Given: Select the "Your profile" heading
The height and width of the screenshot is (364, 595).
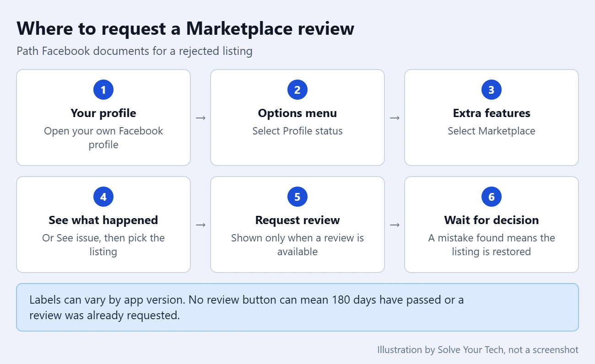Looking at the screenshot, I should coord(103,113).
